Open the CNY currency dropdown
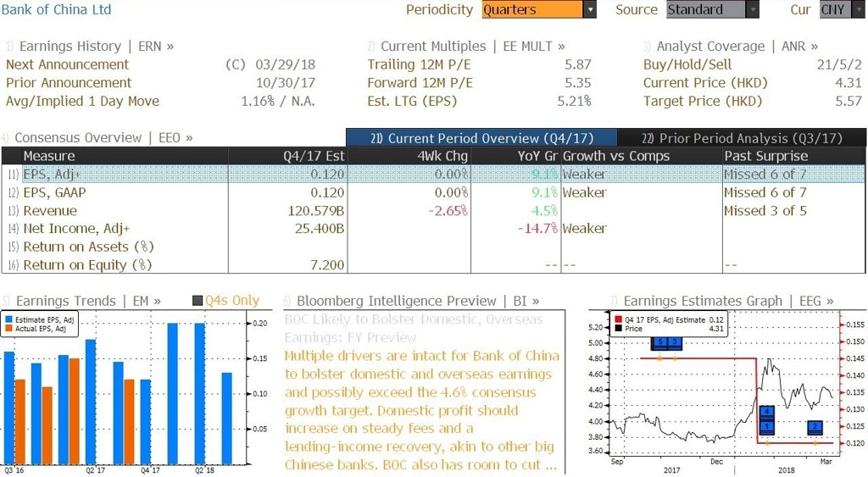 (x=842, y=9)
